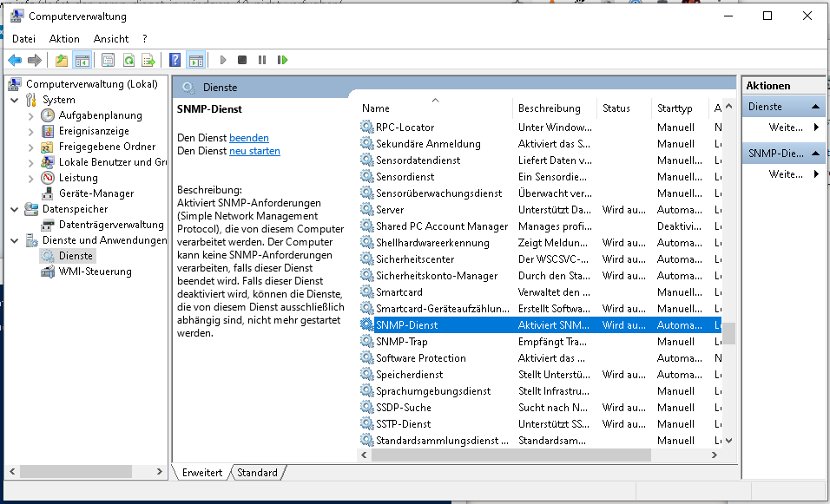Toggle the Aktionen pane visibility
This screenshot has height=504, width=830.
[197, 59]
